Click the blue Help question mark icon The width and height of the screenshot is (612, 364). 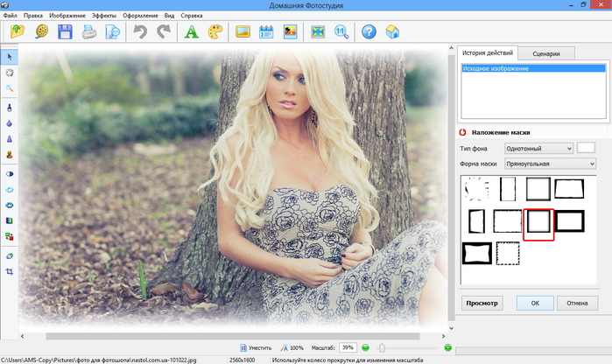pyautogui.click(x=369, y=32)
